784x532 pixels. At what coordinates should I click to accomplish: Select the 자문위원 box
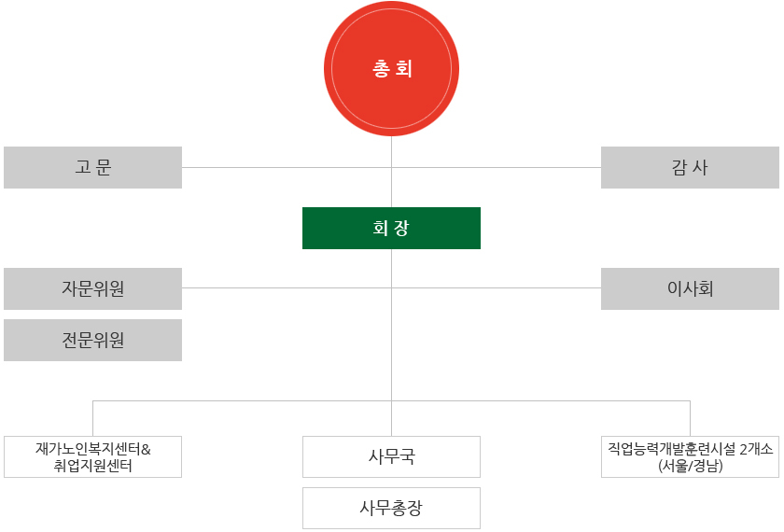[x=92, y=288]
